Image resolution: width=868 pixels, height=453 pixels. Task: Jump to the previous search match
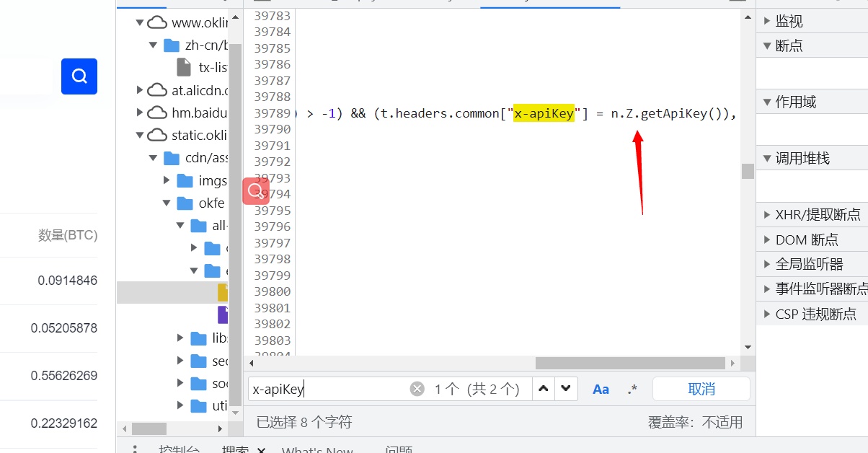(544, 389)
